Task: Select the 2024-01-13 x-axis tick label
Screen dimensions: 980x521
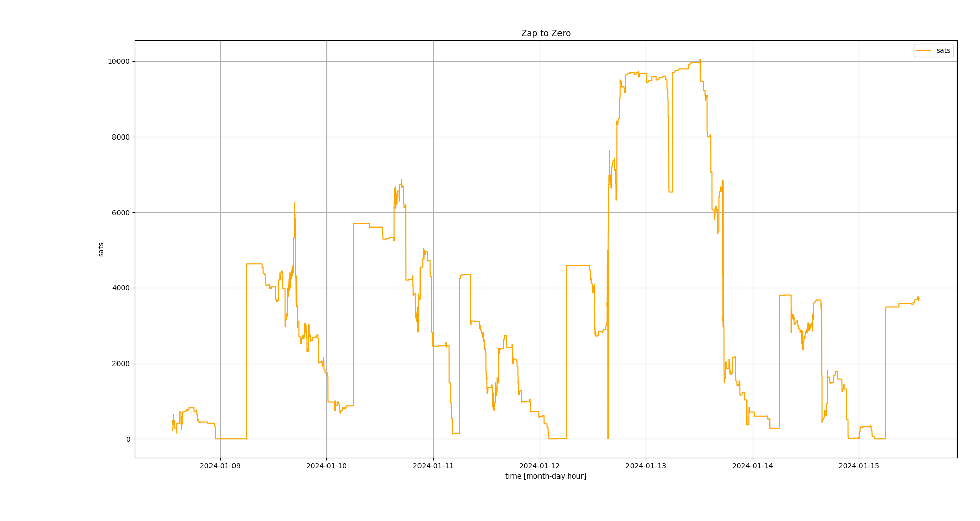Action: [646, 466]
